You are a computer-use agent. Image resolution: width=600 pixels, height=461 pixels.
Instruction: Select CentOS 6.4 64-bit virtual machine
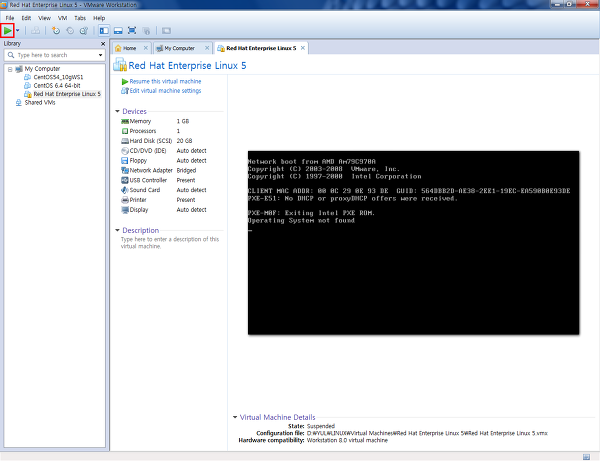pos(57,86)
